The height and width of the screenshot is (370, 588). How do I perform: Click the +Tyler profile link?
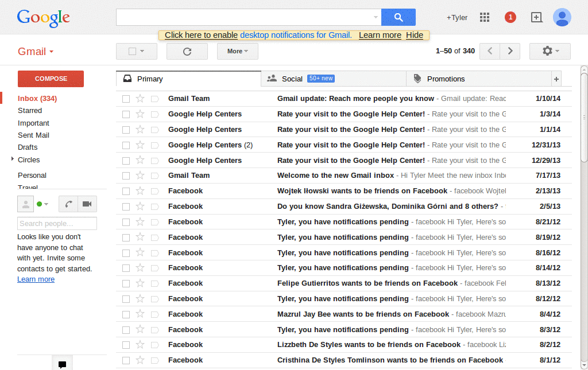click(457, 18)
